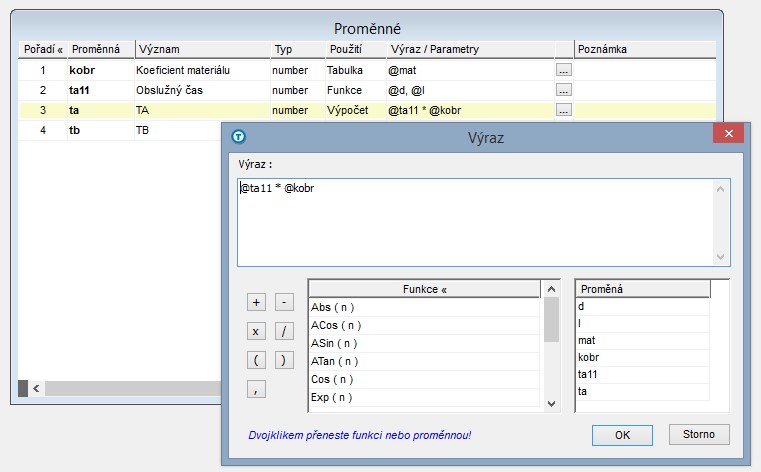Click the plus operator button
The height and width of the screenshot is (472, 761).
(x=256, y=302)
